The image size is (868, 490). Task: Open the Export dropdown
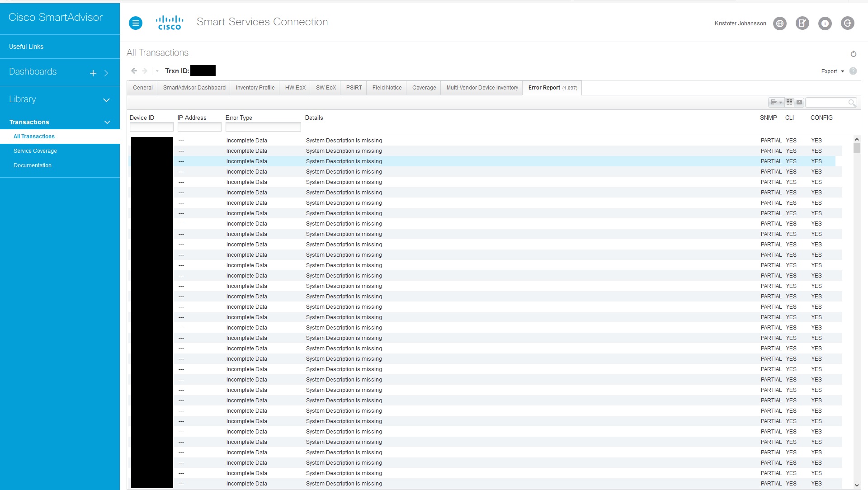pos(832,71)
